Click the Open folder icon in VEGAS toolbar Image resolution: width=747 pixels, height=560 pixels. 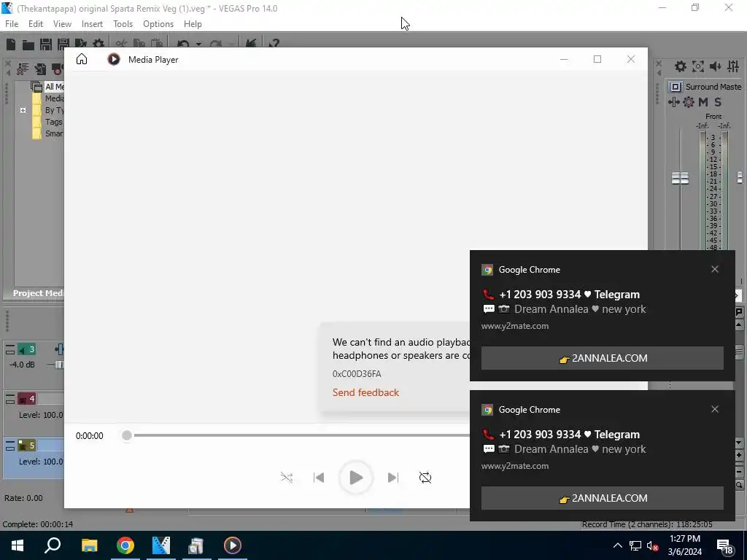pos(28,44)
